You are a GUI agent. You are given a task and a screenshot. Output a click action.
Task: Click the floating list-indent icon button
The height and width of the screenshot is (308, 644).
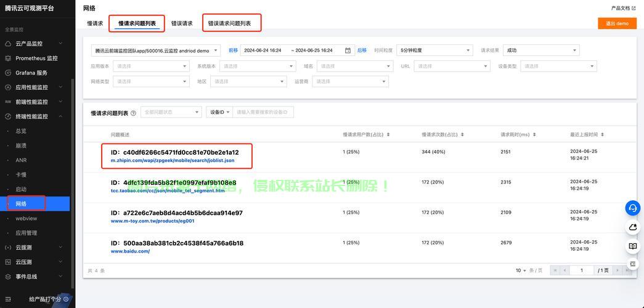coord(633,264)
